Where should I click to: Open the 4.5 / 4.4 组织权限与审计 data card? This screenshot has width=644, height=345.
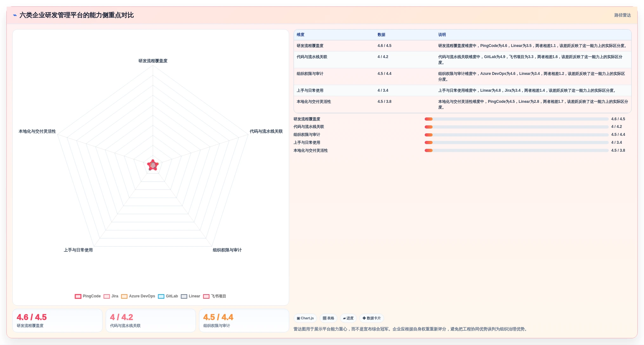[244, 321]
